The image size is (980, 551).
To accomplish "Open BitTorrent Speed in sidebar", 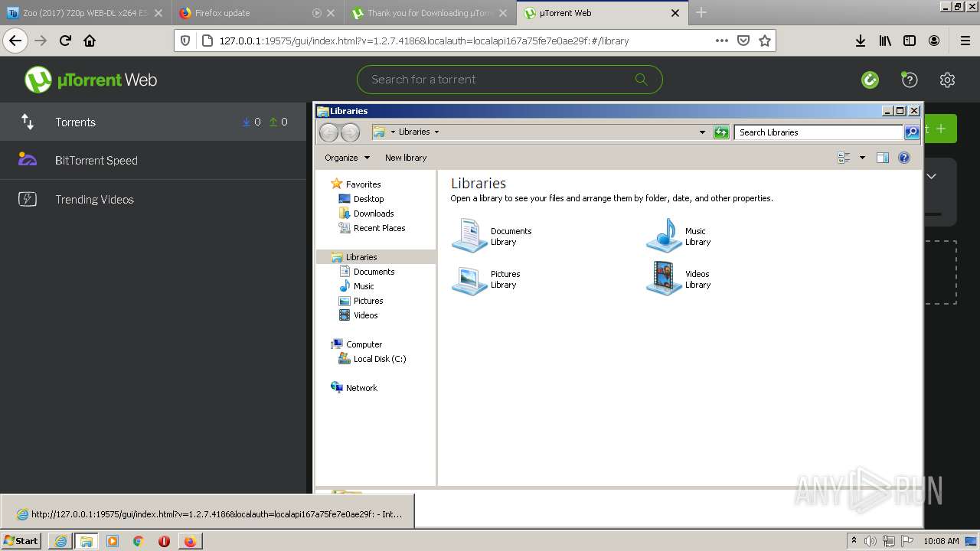I will point(153,160).
